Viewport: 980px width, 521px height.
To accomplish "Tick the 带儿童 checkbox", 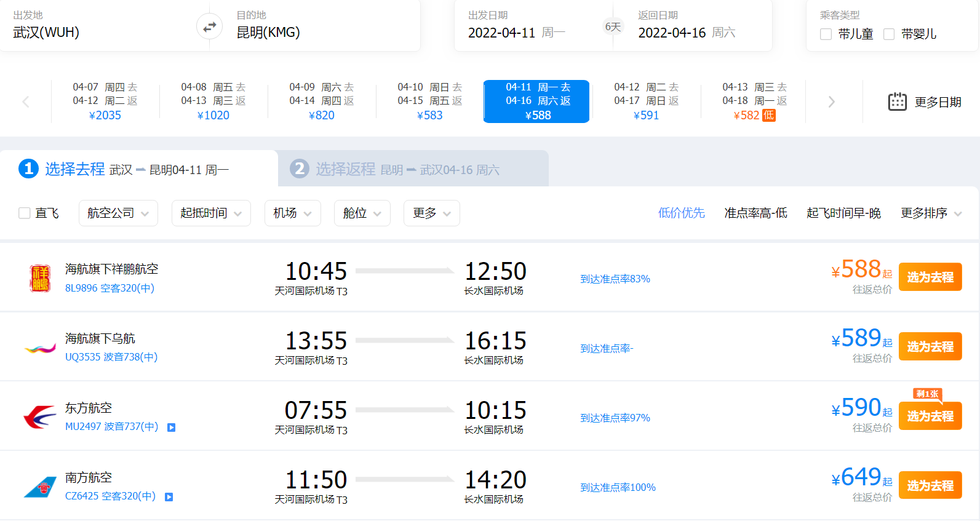I will 826,34.
